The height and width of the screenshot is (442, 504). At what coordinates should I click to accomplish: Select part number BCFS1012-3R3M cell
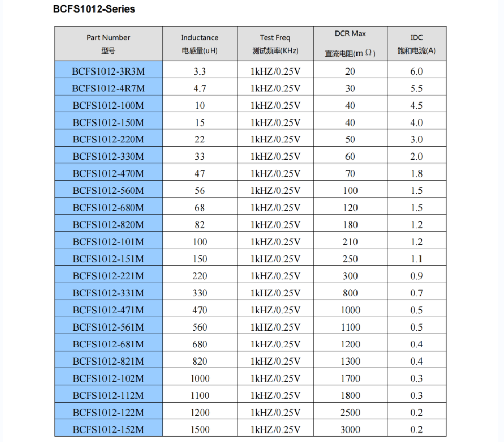click(108, 71)
